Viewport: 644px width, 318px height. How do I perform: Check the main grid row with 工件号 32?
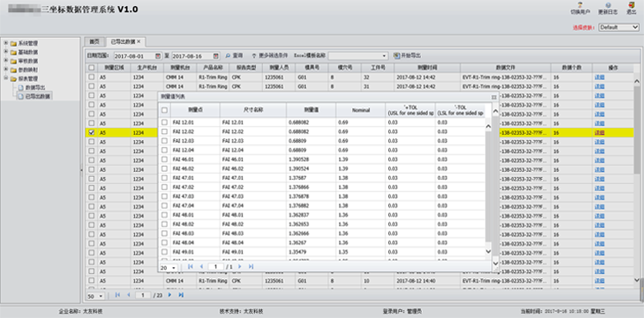[x=91, y=77]
